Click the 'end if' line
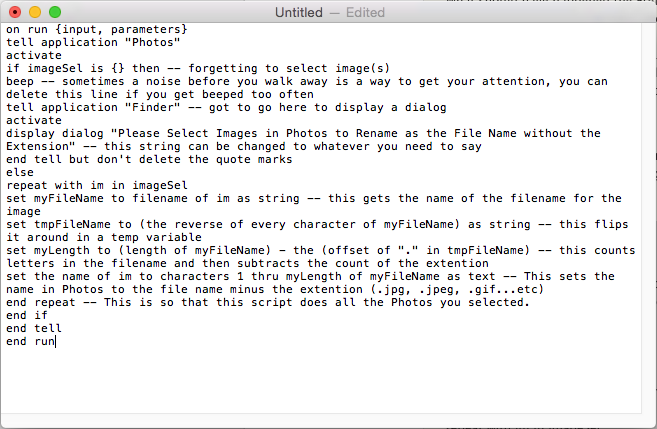This screenshot has height=429, width=657. click(27, 315)
